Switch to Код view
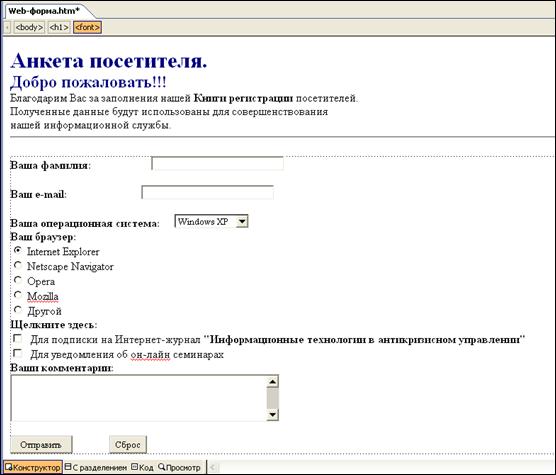Screen dimensions: 556x475 tap(142, 468)
